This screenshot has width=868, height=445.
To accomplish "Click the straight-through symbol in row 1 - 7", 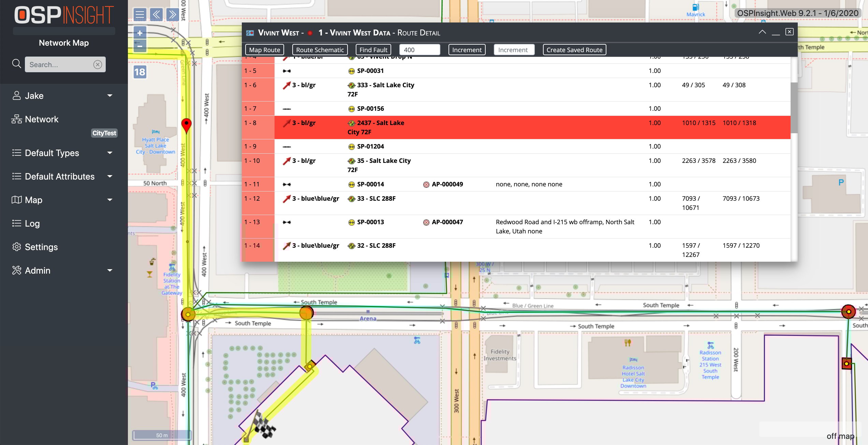I will (x=287, y=109).
